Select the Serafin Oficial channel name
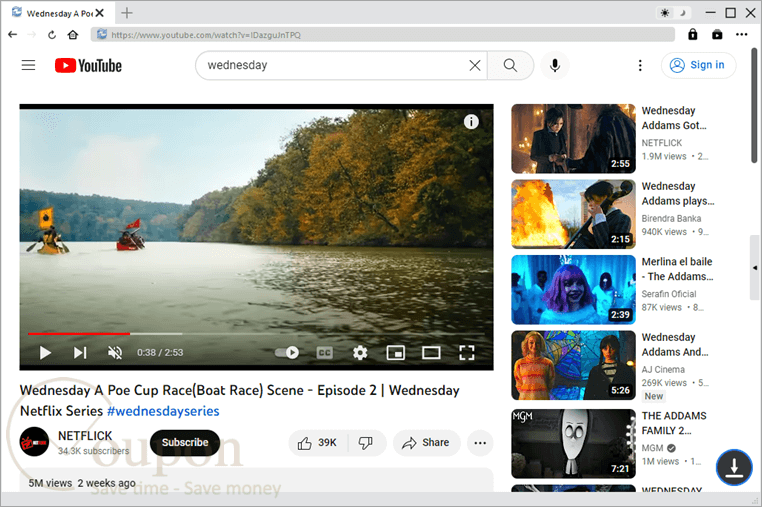 coord(669,294)
